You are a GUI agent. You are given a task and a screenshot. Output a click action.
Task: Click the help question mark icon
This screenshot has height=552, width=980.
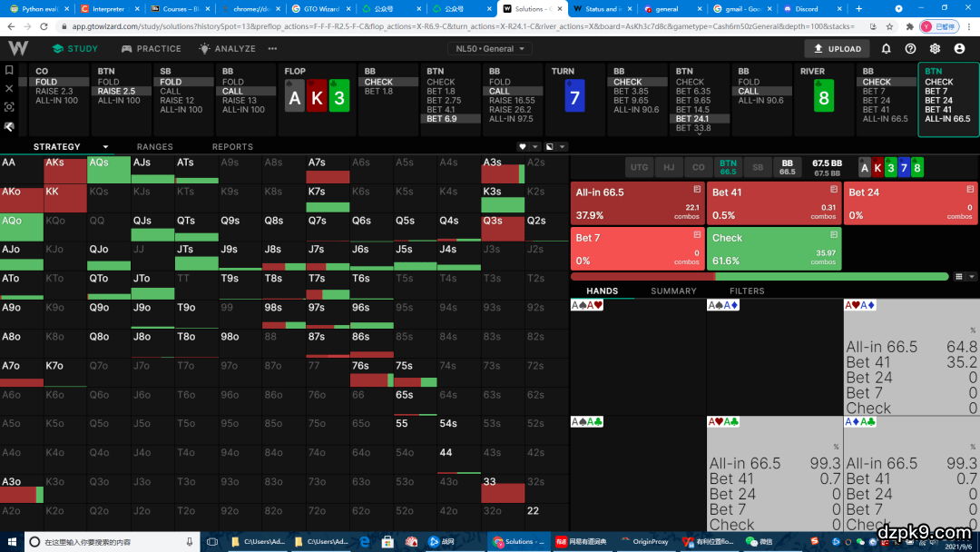tap(910, 49)
